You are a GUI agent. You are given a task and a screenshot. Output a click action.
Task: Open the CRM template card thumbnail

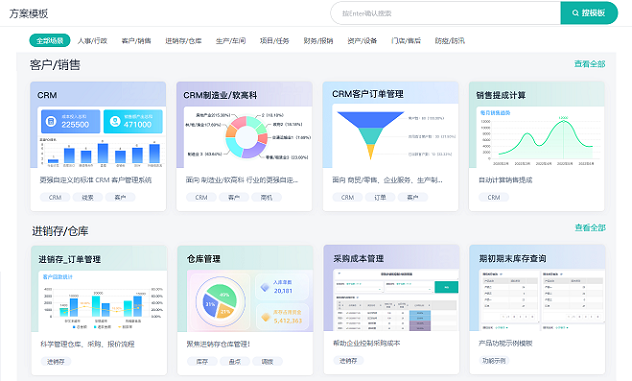[102, 137]
